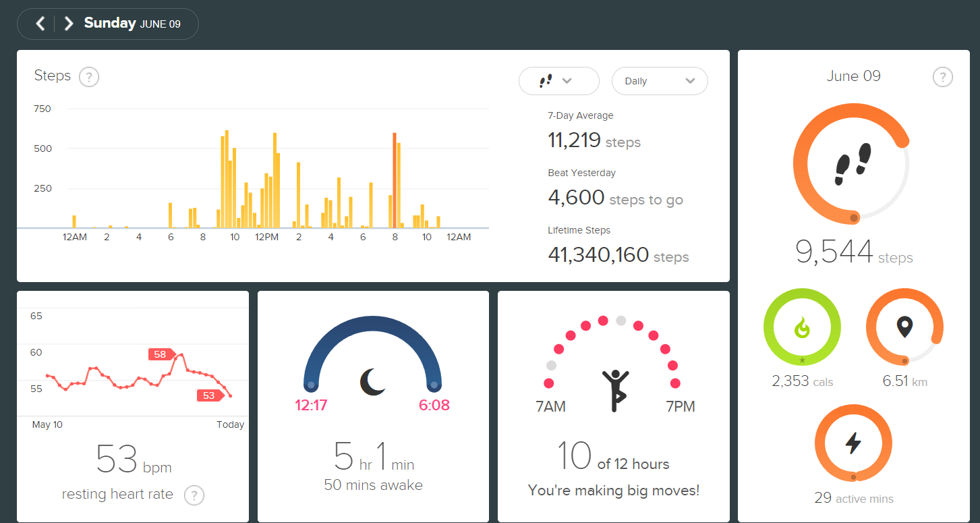Click 2,353 cals value

pos(803,381)
